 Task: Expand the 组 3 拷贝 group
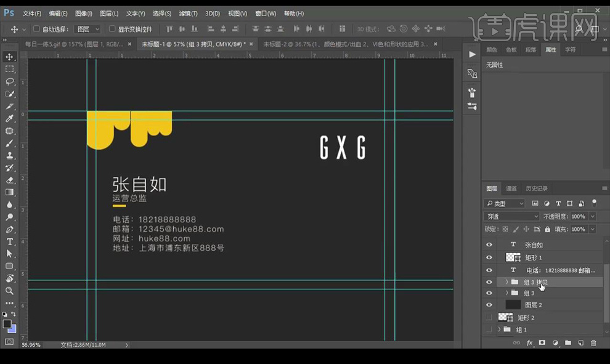click(506, 282)
